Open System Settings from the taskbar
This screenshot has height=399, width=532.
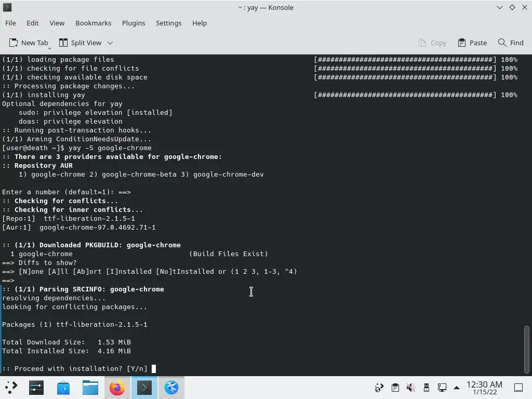(36, 388)
